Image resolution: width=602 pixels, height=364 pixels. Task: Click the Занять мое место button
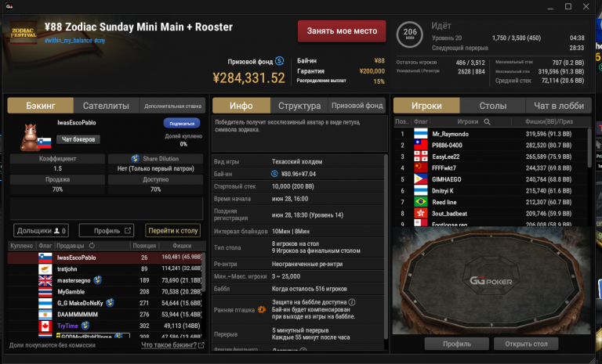342,31
